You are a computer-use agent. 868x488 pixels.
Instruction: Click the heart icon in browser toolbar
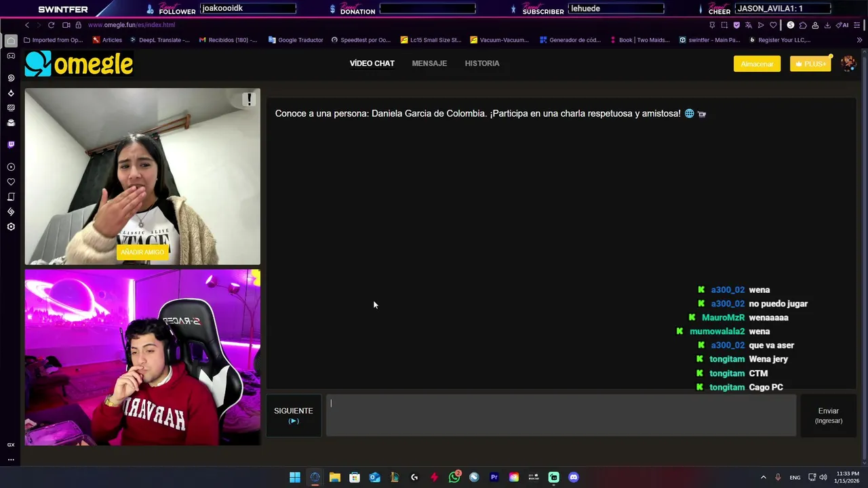(x=773, y=25)
